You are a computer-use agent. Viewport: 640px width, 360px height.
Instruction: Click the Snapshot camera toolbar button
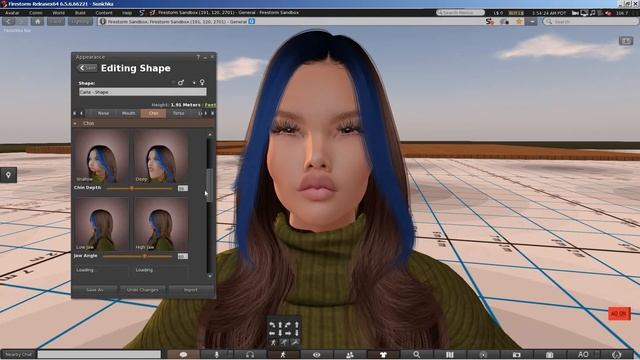[516, 355]
